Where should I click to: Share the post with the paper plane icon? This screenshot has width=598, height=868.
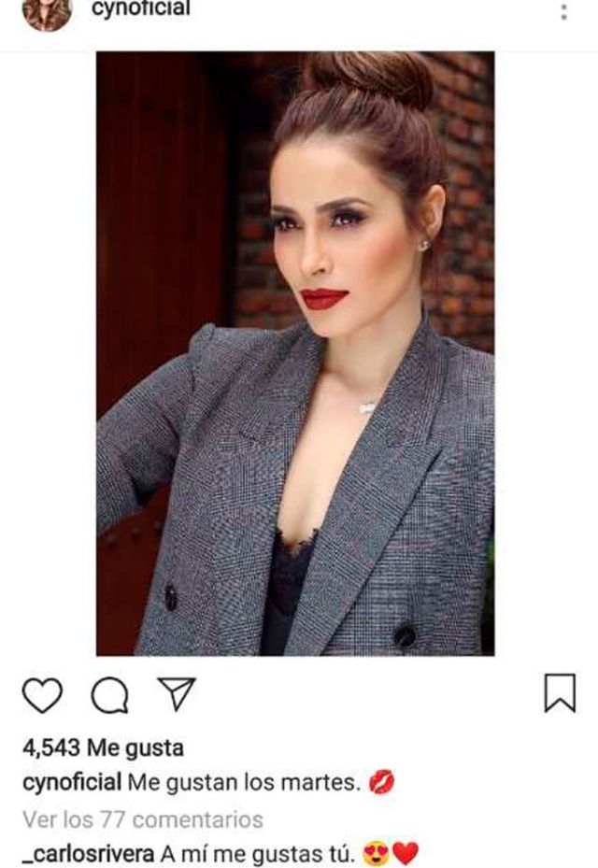click(178, 693)
